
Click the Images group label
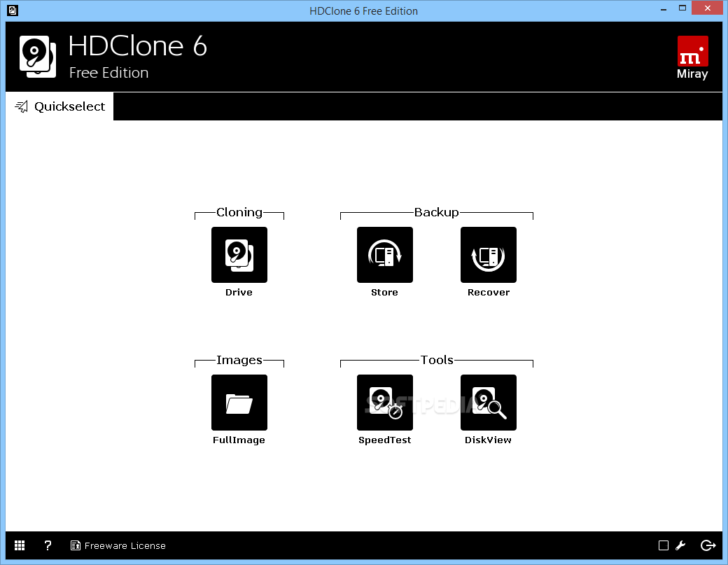click(239, 360)
